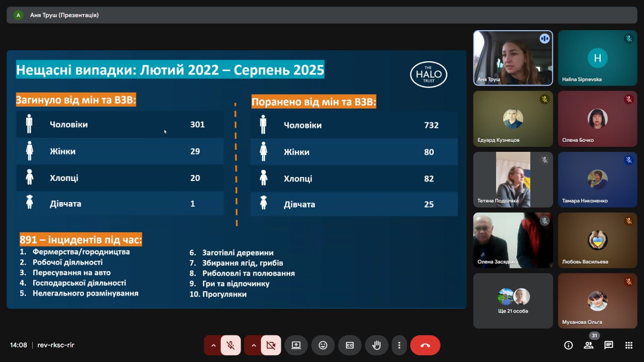The width and height of the screenshot is (644, 362).
Task: Open the activities grid icon
Action: pyautogui.click(x=629, y=345)
